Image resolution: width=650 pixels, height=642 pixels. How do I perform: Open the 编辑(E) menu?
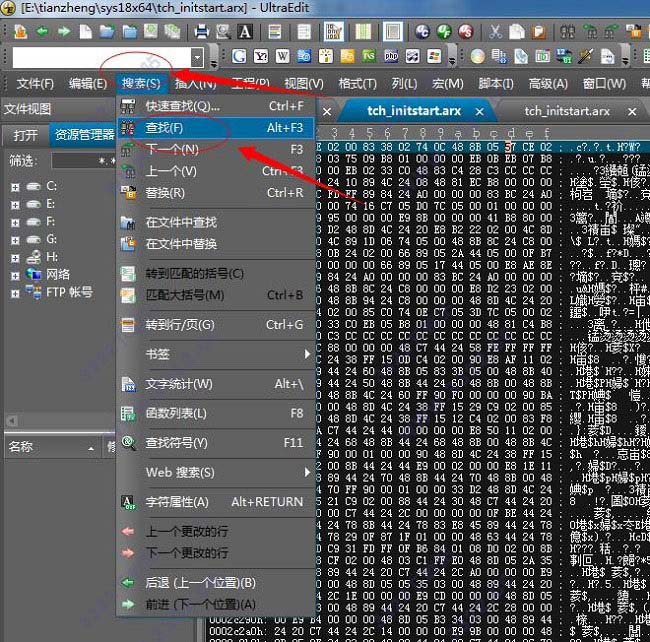pos(88,84)
